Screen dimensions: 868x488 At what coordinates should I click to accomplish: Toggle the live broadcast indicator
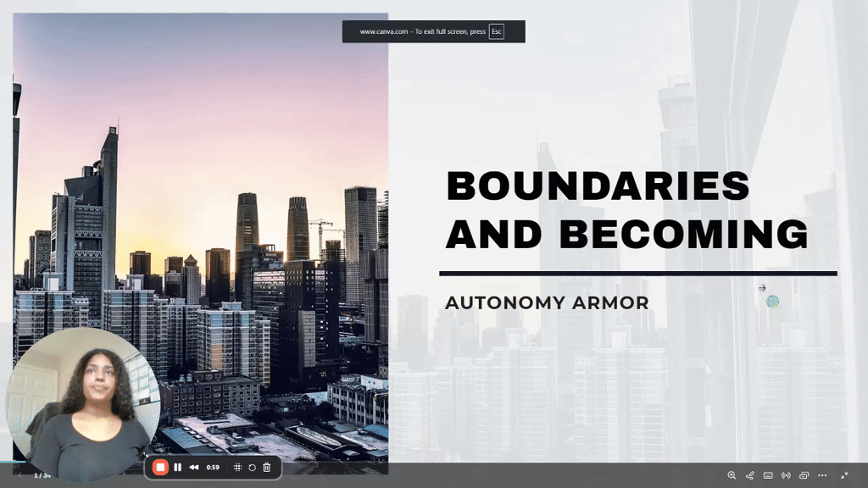point(785,475)
